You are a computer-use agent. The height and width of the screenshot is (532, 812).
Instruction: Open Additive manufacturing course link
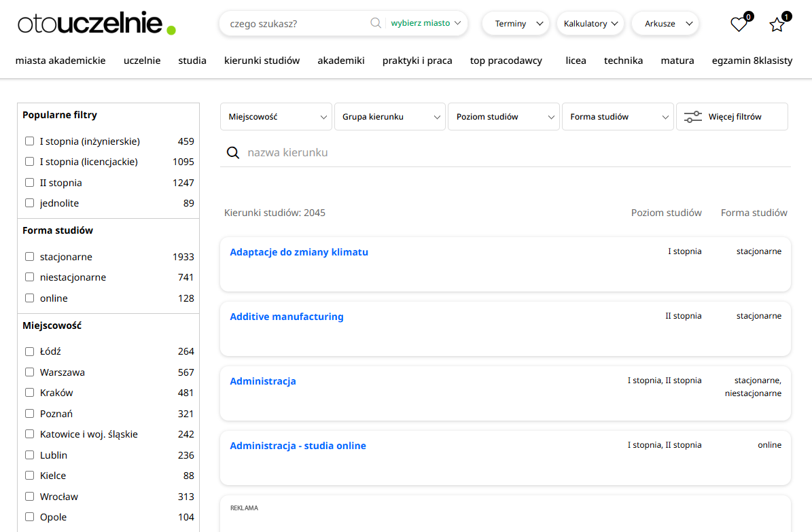pyautogui.click(x=287, y=317)
